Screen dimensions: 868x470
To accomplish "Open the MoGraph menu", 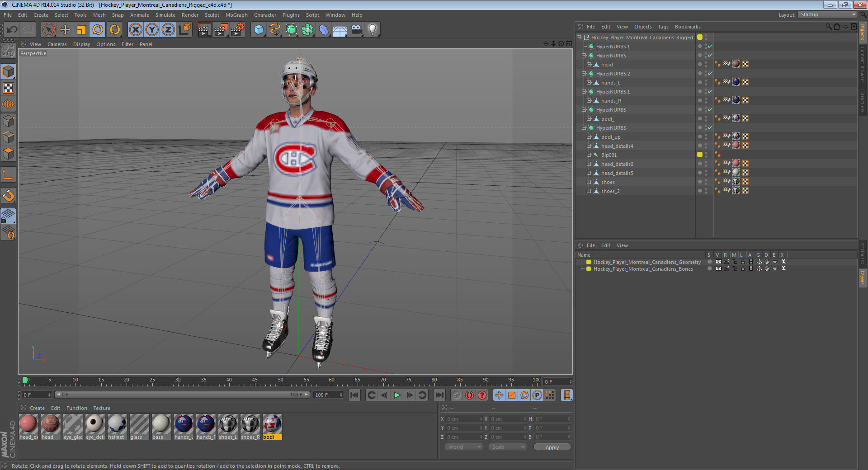I will coord(236,15).
